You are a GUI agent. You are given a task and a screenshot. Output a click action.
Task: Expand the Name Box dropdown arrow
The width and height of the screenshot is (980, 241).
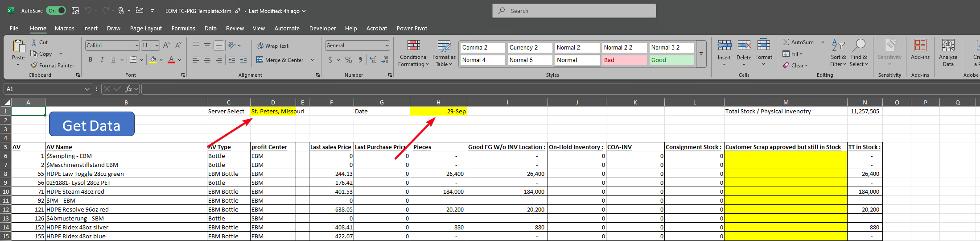point(87,89)
